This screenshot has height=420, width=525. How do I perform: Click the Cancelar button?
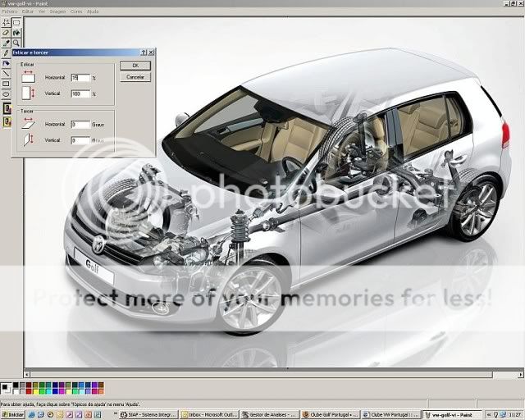point(135,77)
